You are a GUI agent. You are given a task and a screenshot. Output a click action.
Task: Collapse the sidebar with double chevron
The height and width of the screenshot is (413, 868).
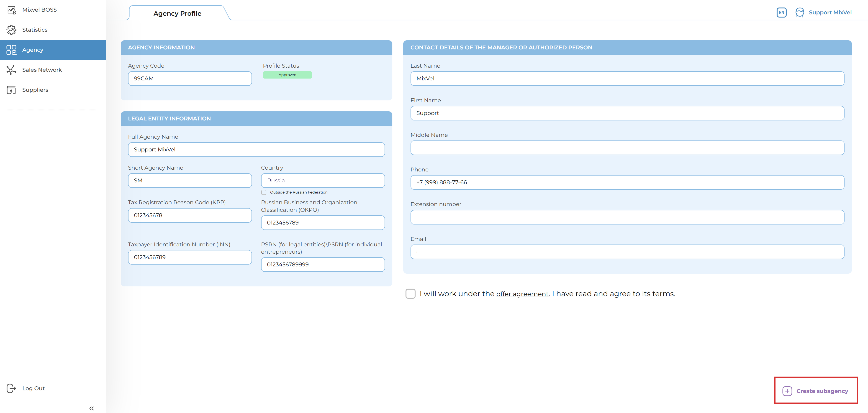point(91,408)
